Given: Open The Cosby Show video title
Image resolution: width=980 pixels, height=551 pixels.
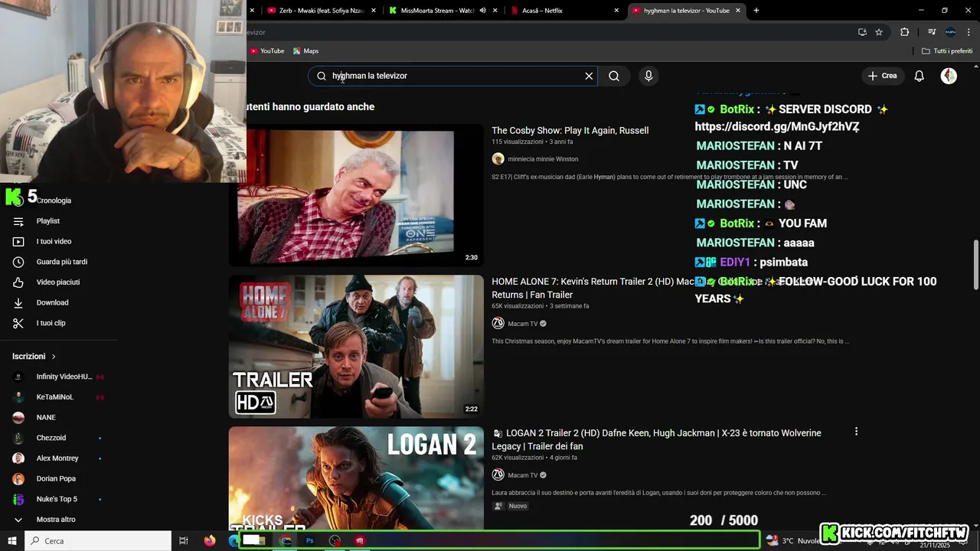Looking at the screenshot, I should click(x=570, y=131).
